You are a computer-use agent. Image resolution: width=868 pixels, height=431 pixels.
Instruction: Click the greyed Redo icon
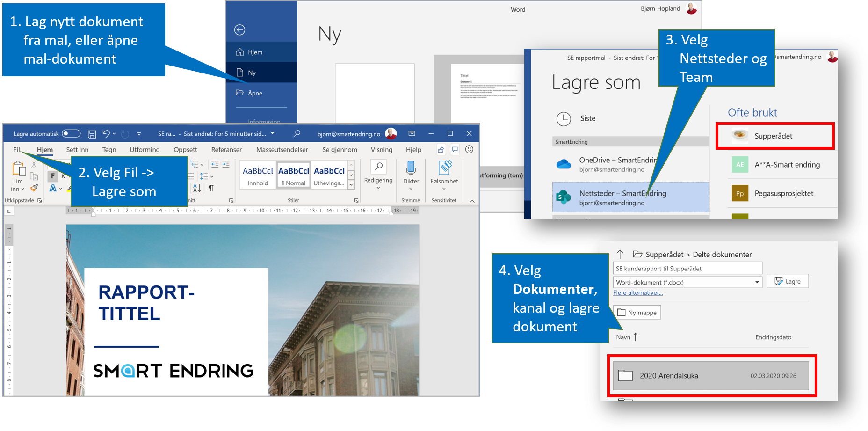[x=125, y=134]
